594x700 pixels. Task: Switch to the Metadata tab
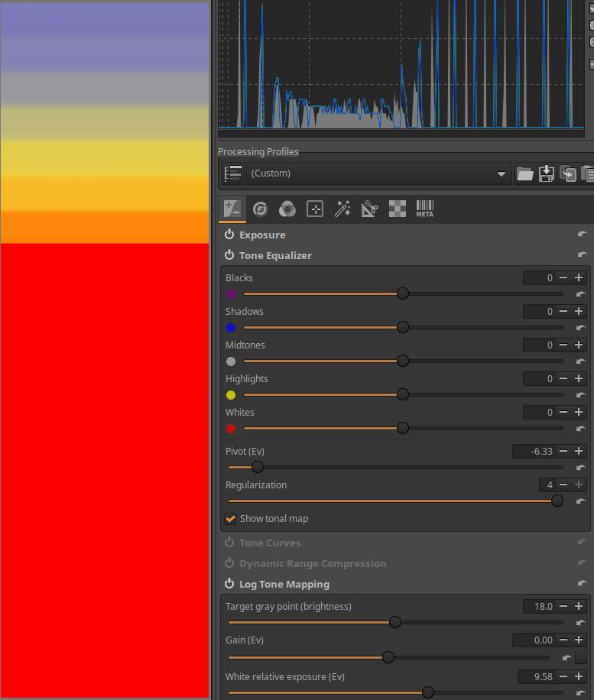coord(424,209)
